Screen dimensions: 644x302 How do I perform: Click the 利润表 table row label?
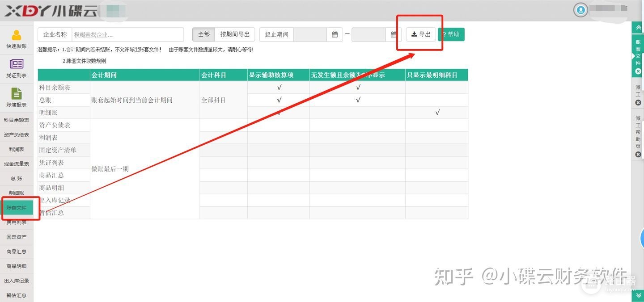[x=48, y=138]
